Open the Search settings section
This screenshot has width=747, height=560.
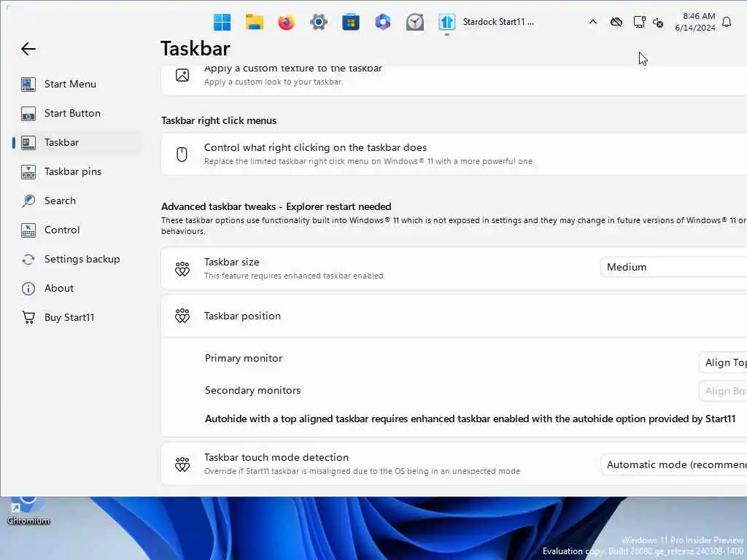77,201
